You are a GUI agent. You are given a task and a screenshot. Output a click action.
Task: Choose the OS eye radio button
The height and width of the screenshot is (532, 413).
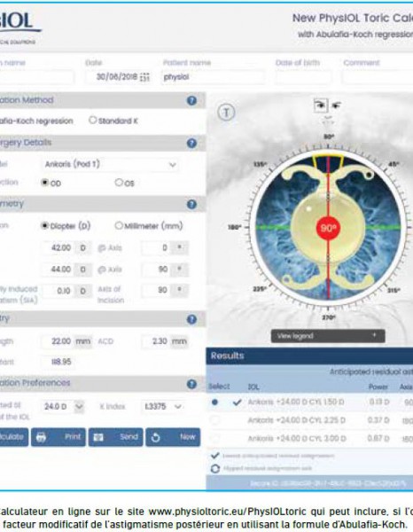[x=119, y=183]
